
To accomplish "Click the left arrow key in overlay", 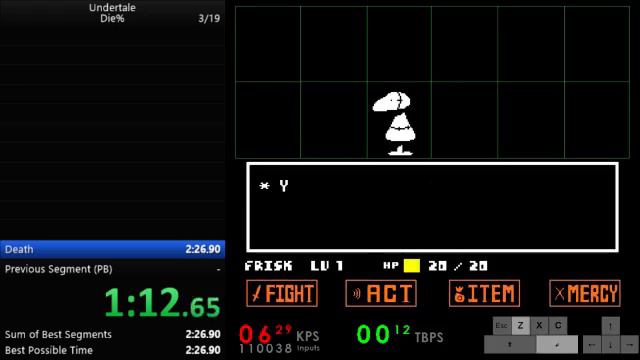I will (592, 345).
